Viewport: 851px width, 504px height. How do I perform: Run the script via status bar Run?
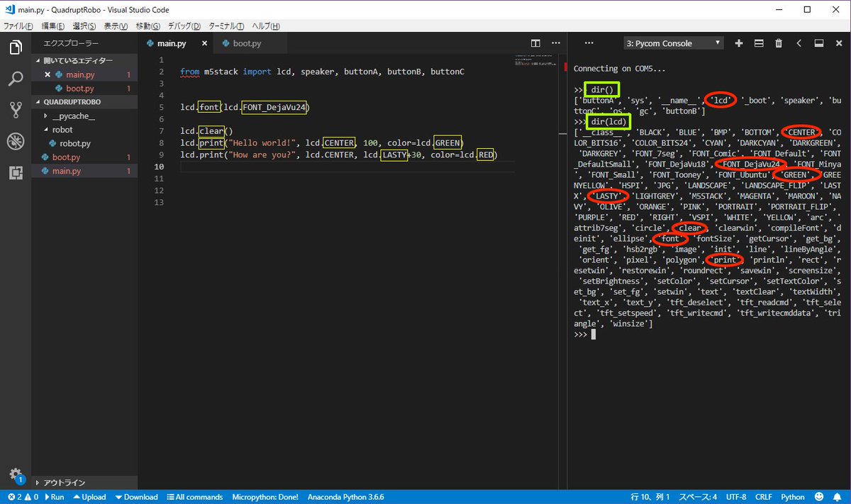pos(55,497)
